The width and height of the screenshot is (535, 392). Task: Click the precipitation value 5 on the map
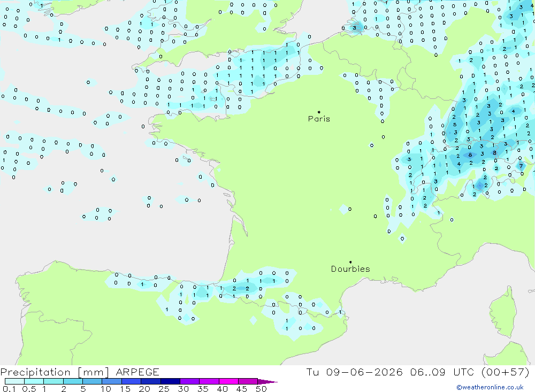point(455,125)
